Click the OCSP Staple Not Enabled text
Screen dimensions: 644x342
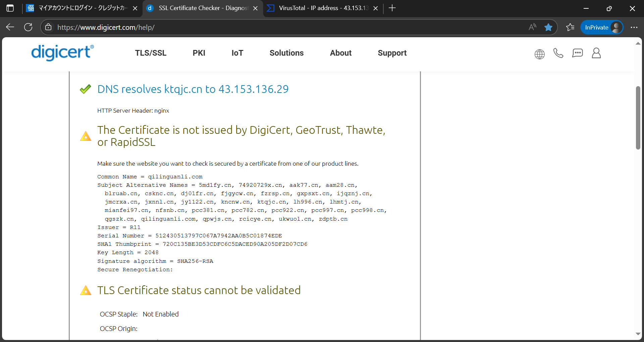coord(139,314)
